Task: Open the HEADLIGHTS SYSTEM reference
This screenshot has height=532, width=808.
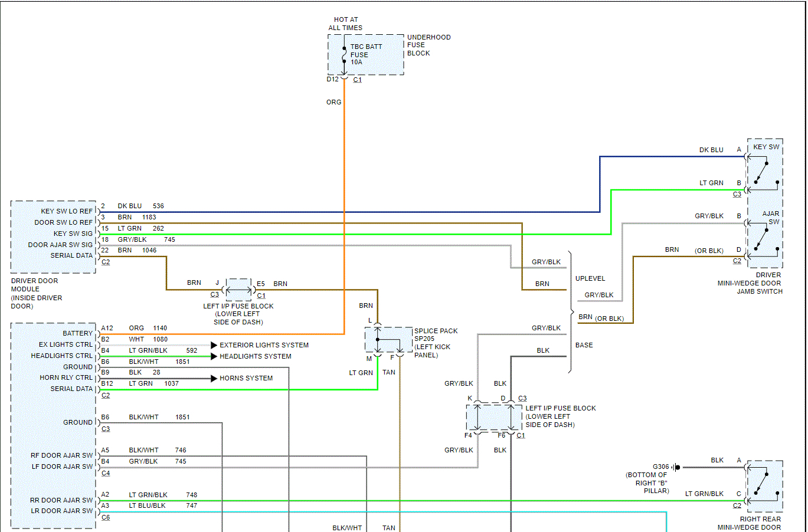Action: [x=256, y=356]
